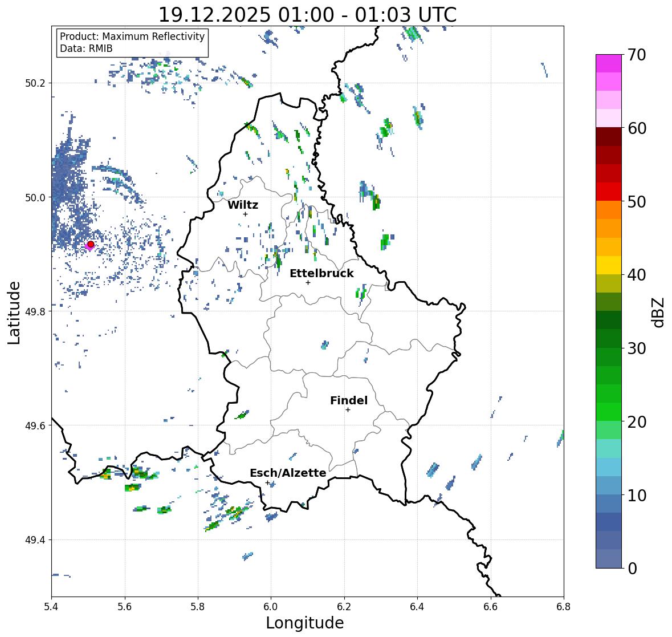The image size is (672, 637).
Task: Click the dark maroon swatch just below 60
Action: click(609, 137)
